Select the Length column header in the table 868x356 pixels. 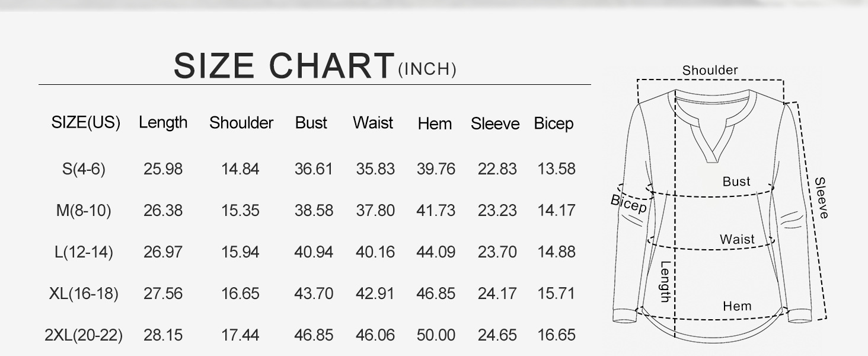163,123
